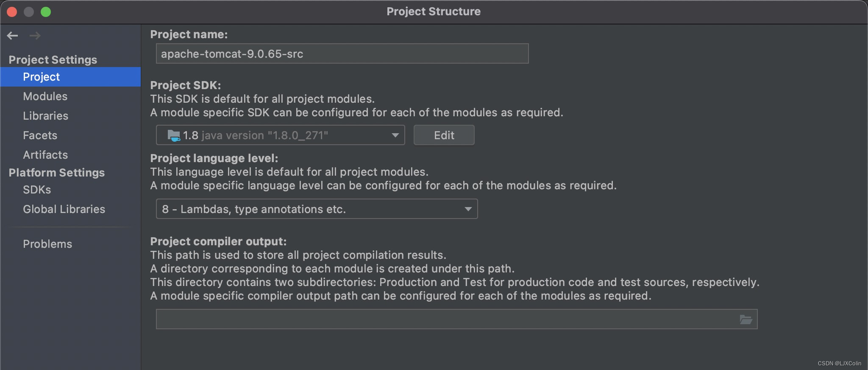868x370 pixels.
Task: Click the Project name text field
Action: (342, 54)
